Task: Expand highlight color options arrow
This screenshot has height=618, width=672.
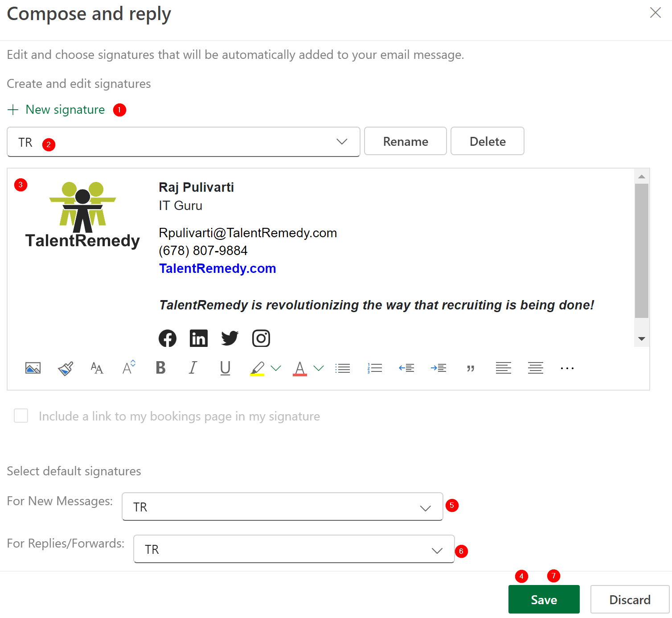Action: [x=276, y=368]
